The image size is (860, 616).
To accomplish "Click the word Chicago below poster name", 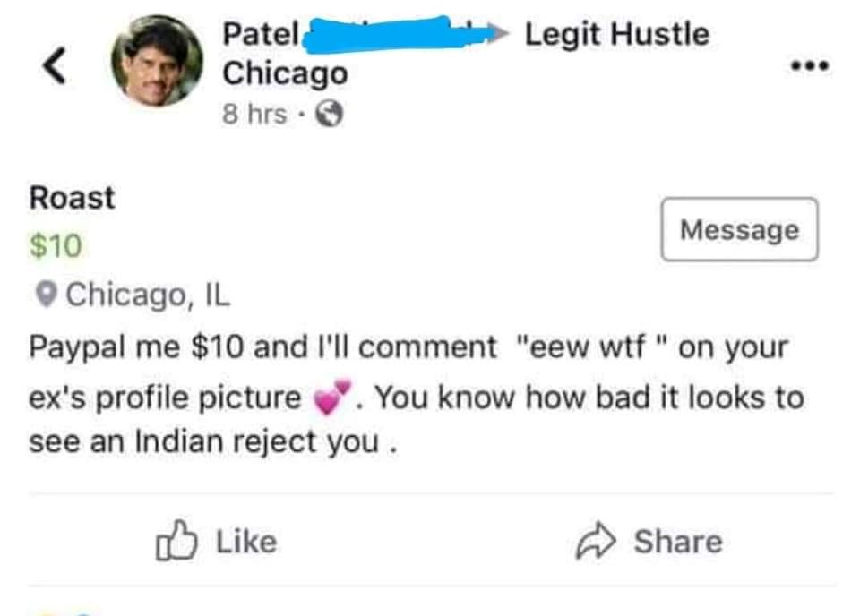I will 285,73.
